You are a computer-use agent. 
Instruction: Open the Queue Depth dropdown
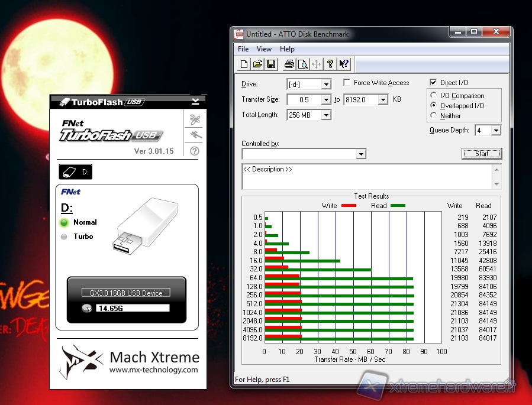click(x=495, y=131)
